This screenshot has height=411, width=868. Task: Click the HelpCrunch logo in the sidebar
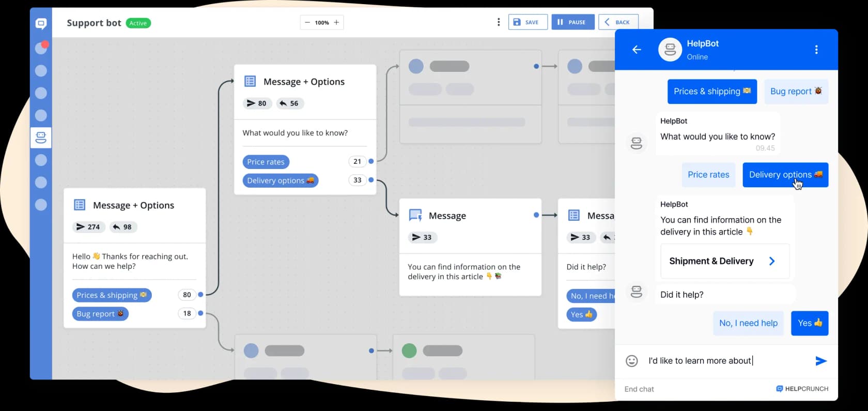click(41, 23)
